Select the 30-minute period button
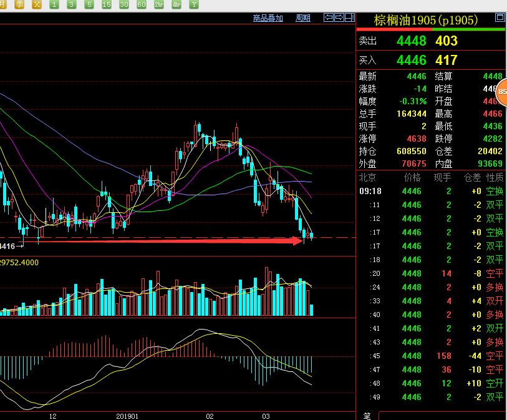Image resolution: width=507 pixels, height=420 pixels. (x=125, y=4)
